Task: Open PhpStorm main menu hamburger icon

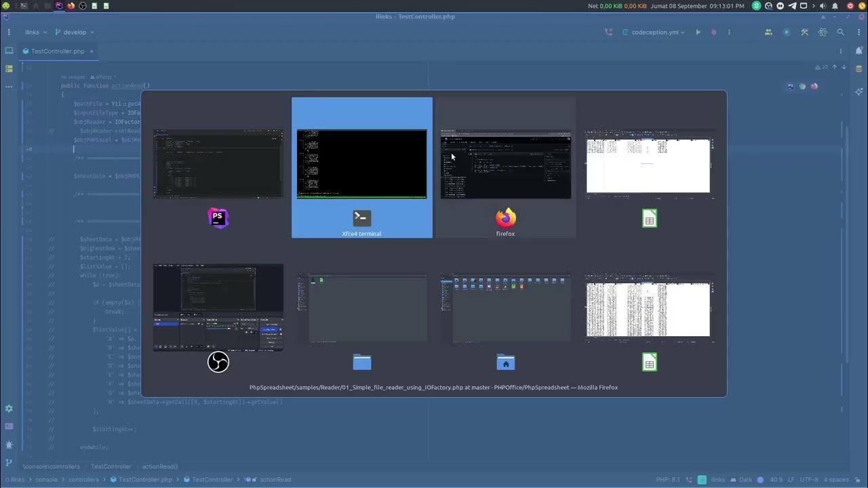Action: [x=9, y=32]
